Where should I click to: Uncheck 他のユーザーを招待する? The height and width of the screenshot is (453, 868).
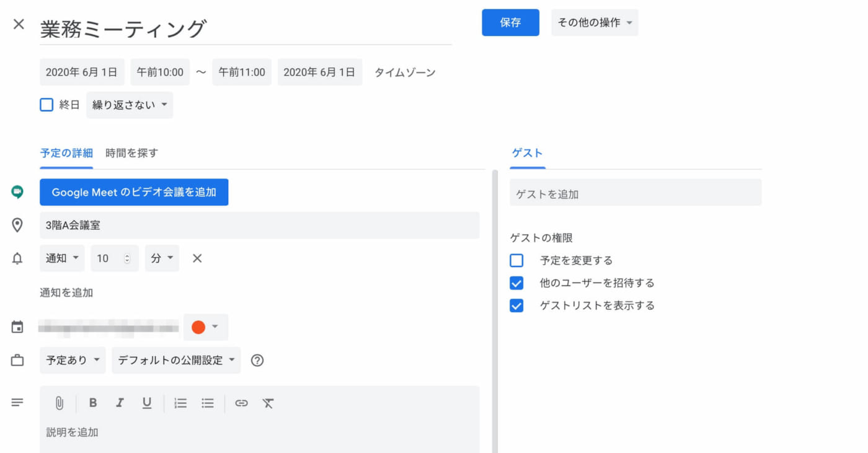click(516, 283)
